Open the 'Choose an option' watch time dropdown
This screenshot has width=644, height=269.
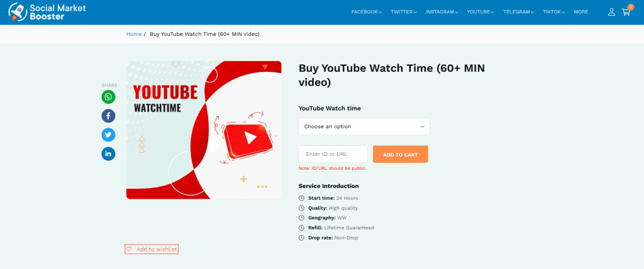coord(364,126)
